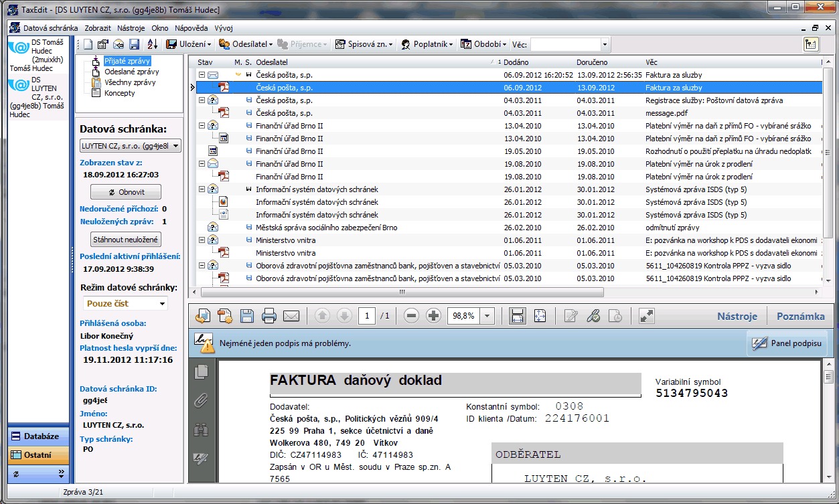This screenshot has width=839, height=504.
Task: Save the PDF with viewer floppy icon
Action: tap(247, 316)
